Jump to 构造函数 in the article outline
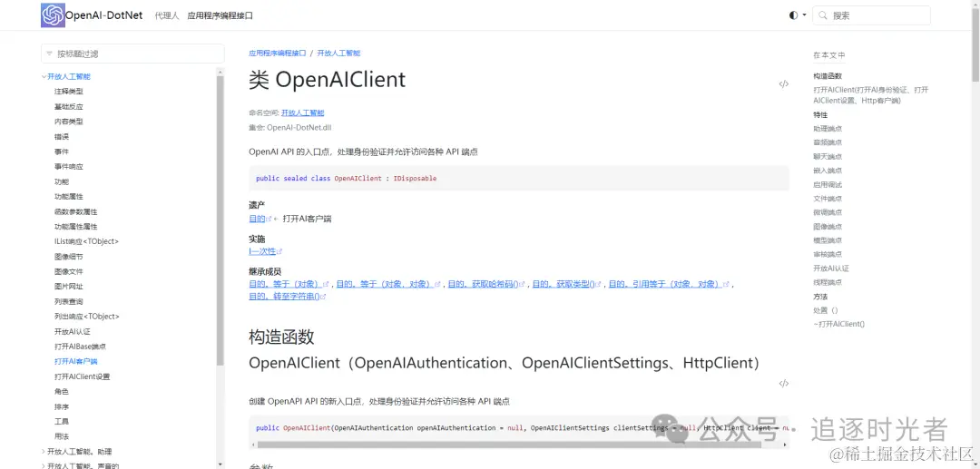The width and height of the screenshot is (980, 469). click(828, 75)
